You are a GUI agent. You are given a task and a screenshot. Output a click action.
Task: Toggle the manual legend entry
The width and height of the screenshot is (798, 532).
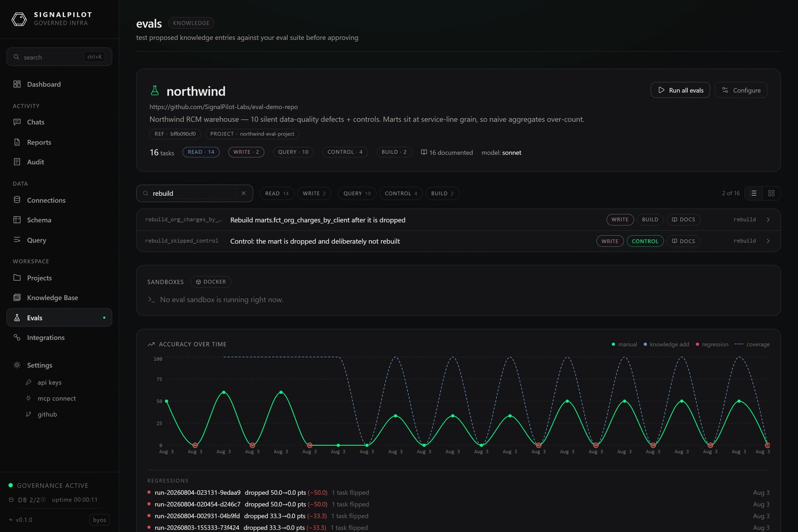click(624, 344)
